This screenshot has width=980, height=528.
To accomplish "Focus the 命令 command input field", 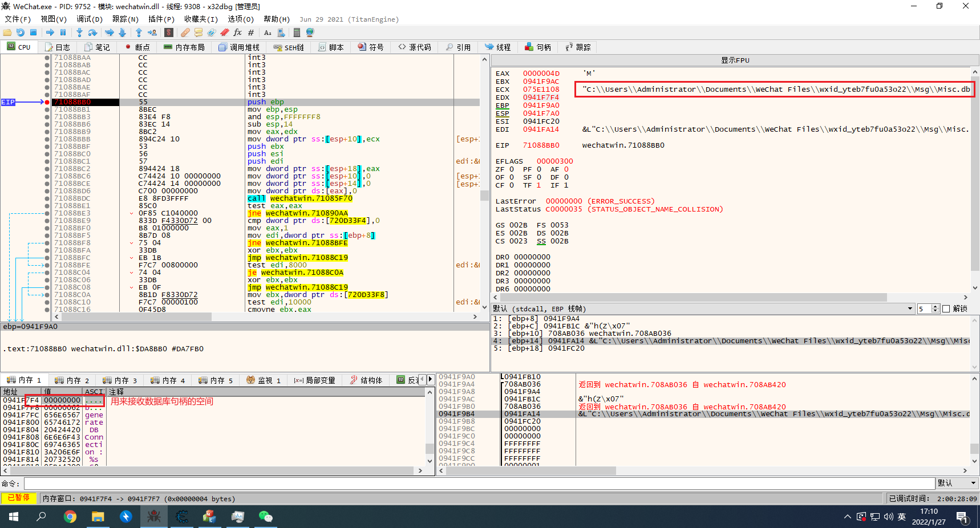I will click(x=479, y=484).
